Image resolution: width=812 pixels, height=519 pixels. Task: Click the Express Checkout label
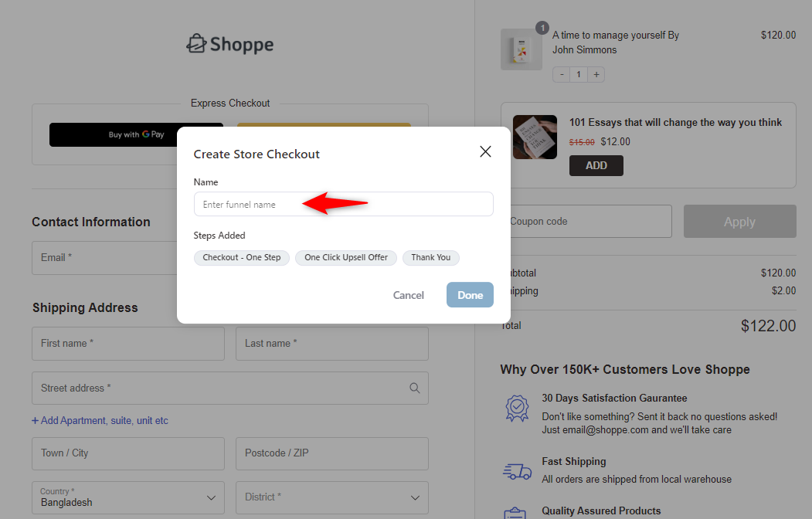point(230,103)
